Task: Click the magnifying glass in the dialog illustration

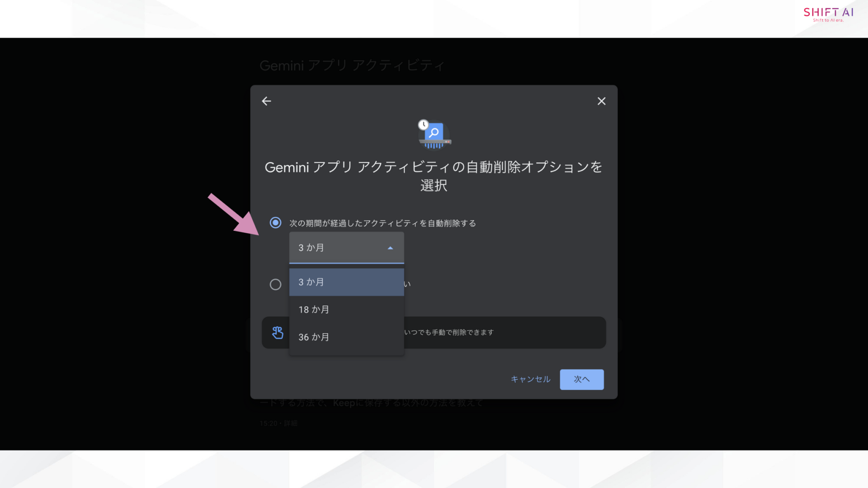Action: coord(434,133)
